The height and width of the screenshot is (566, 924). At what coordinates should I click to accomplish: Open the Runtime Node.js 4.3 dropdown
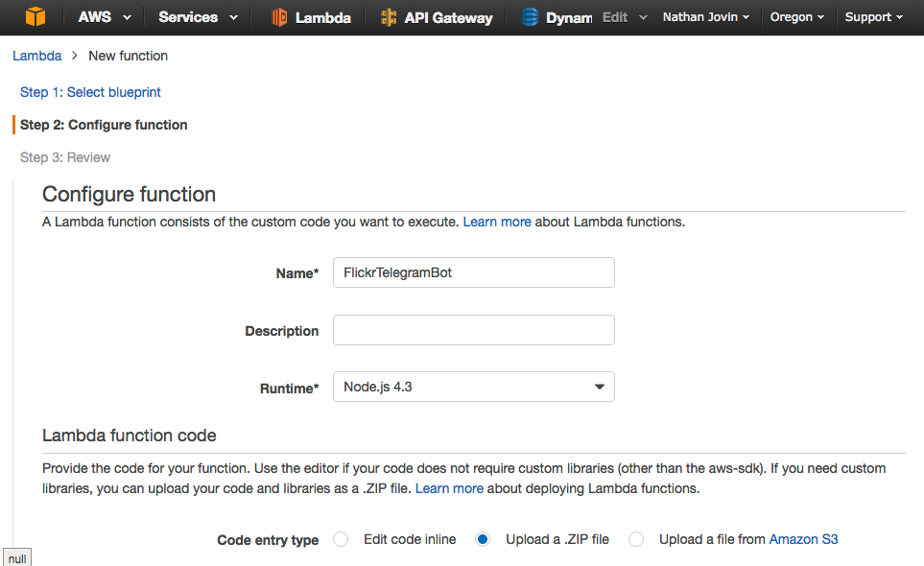pos(473,387)
